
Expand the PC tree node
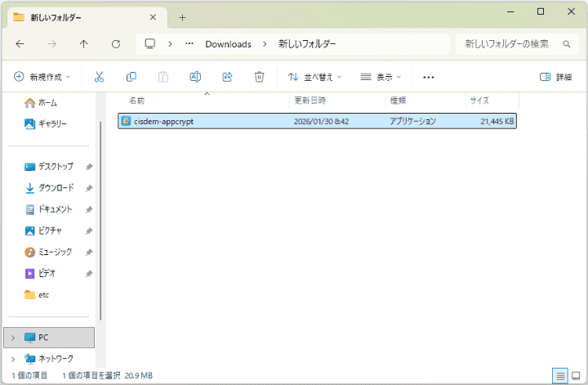click(12, 337)
